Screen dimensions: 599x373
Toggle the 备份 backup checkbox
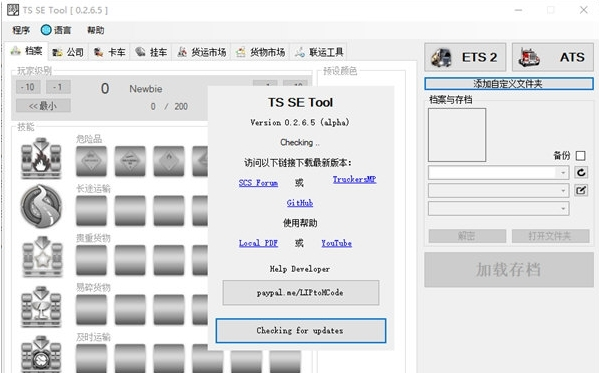point(580,156)
